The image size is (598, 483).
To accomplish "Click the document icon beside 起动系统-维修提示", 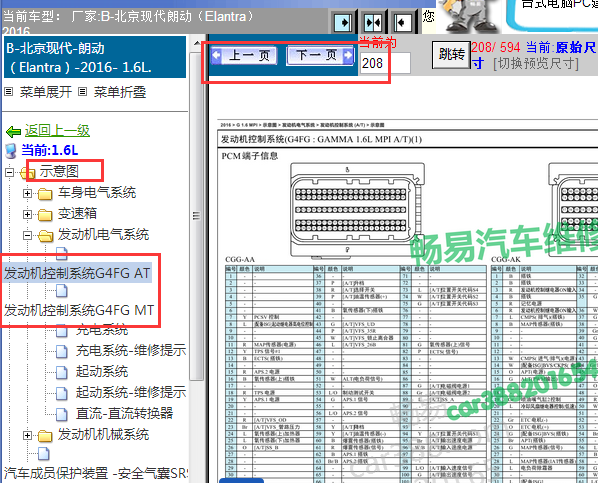I will click(x=62, y=393).
